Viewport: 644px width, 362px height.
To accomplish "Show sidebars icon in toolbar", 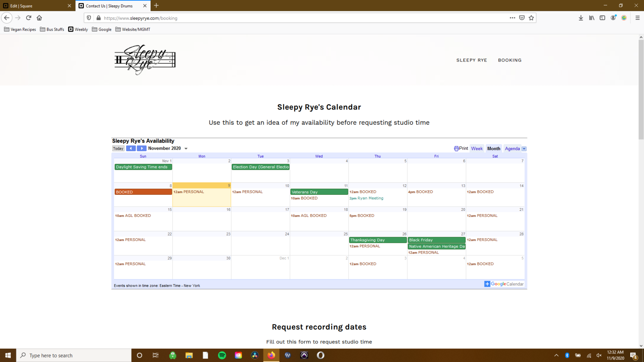I will coord(602,18).
